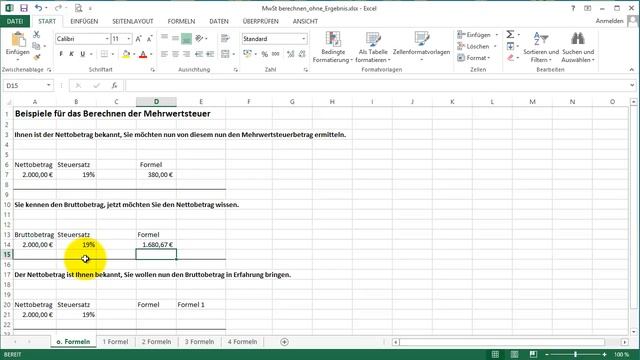640x360 pixels.
Task: Apply percent number format
Action: point(264,54)
